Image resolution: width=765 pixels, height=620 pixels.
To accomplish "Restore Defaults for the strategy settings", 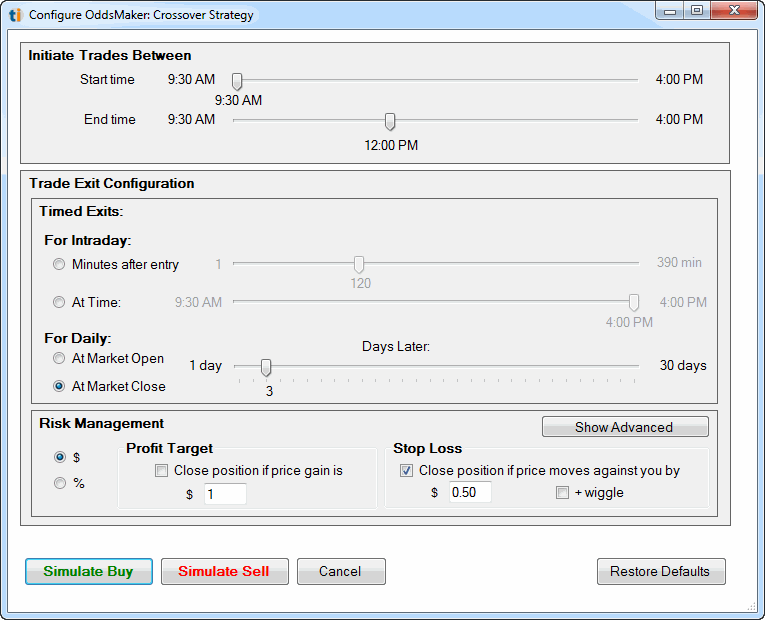I will coord(660,572).
